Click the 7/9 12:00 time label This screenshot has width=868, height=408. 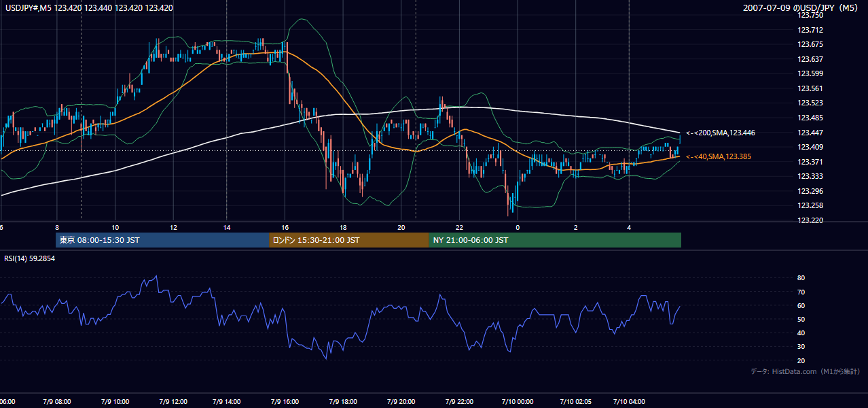tap(172, 401)
